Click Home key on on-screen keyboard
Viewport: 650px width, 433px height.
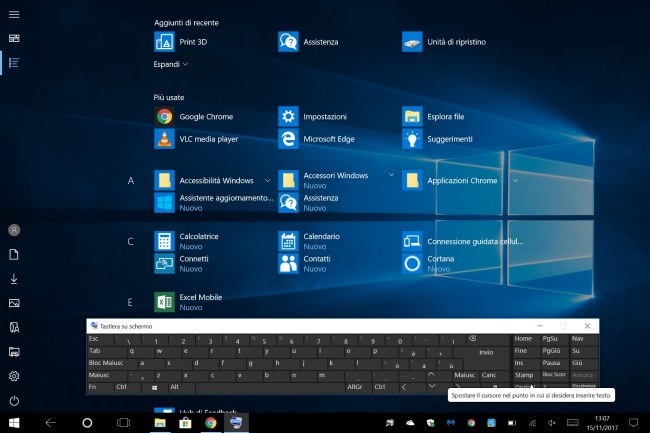pyautogui.click(x=526, y=339)
